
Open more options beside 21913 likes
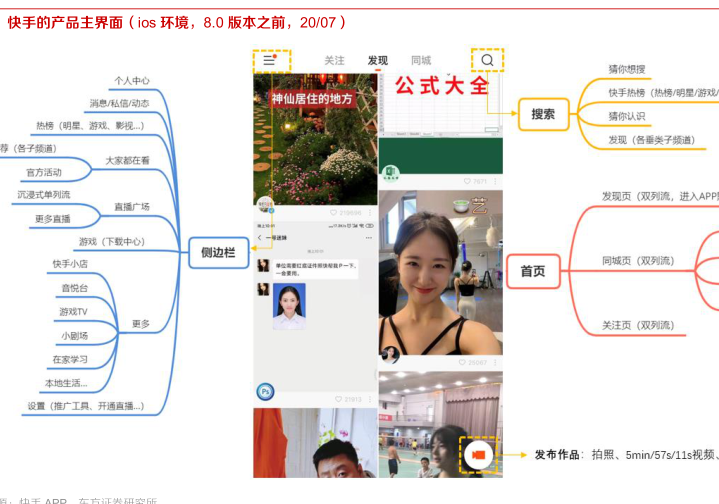[x=370, y=399]
